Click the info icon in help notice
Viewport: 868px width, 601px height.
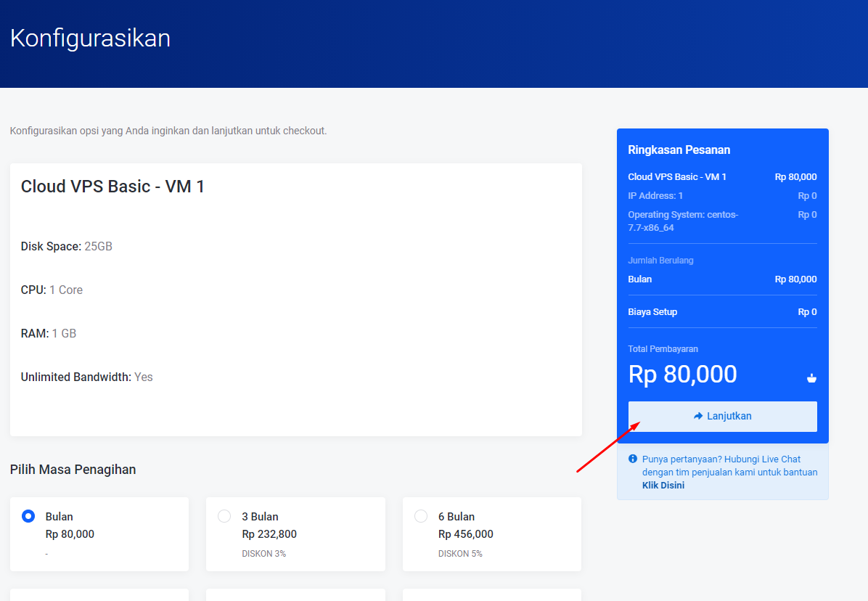click(633, 459)
